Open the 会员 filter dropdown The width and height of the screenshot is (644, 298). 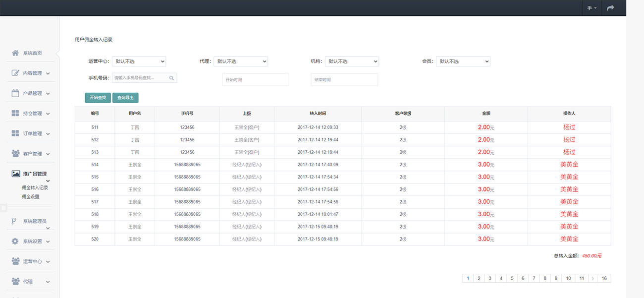point(463,61)
